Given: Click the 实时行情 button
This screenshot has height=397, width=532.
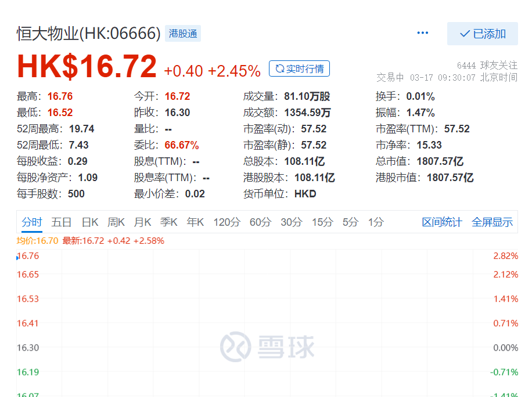Looking at the screenshot, I should (299, 68).
